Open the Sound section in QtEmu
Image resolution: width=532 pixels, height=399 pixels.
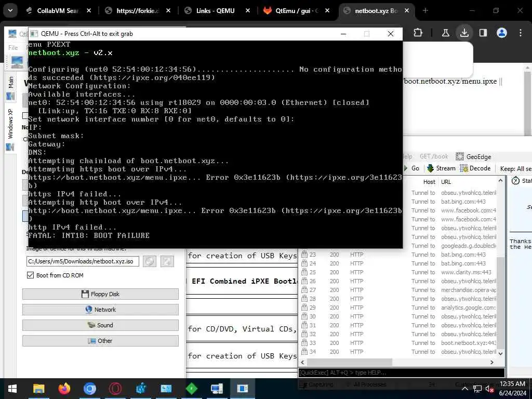[x=100, y=325]
